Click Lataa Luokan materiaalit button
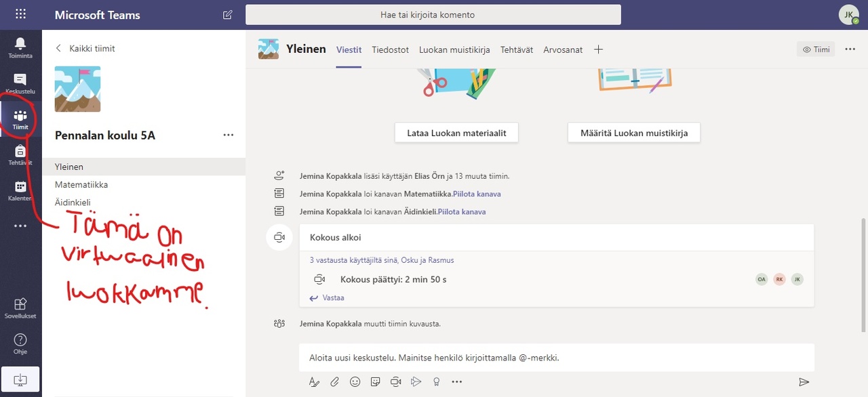This screenshot has height=397, width=868. [456, 133]
